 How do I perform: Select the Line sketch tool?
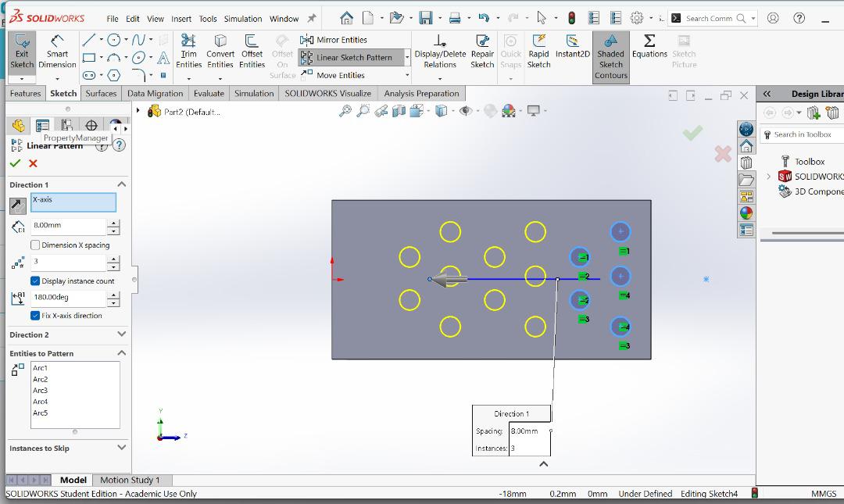click(x=89, y=40)
